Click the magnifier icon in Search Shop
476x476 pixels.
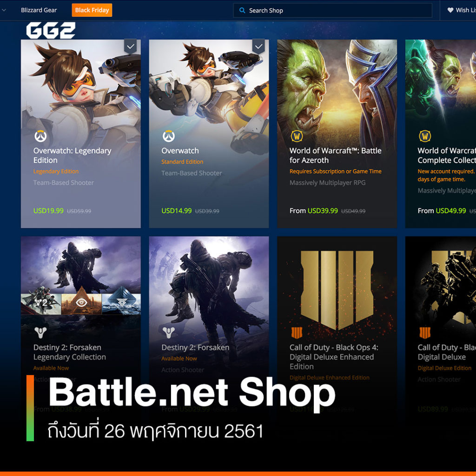point(242,10)
